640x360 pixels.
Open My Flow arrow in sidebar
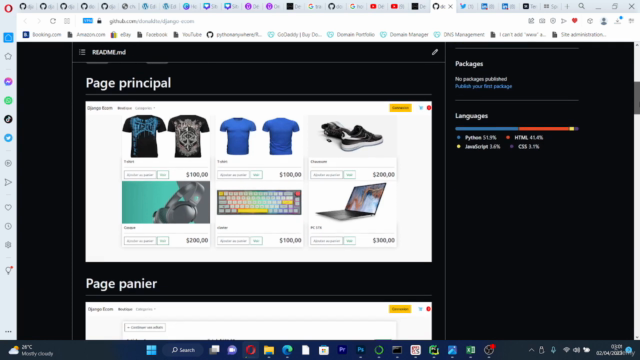8,182
